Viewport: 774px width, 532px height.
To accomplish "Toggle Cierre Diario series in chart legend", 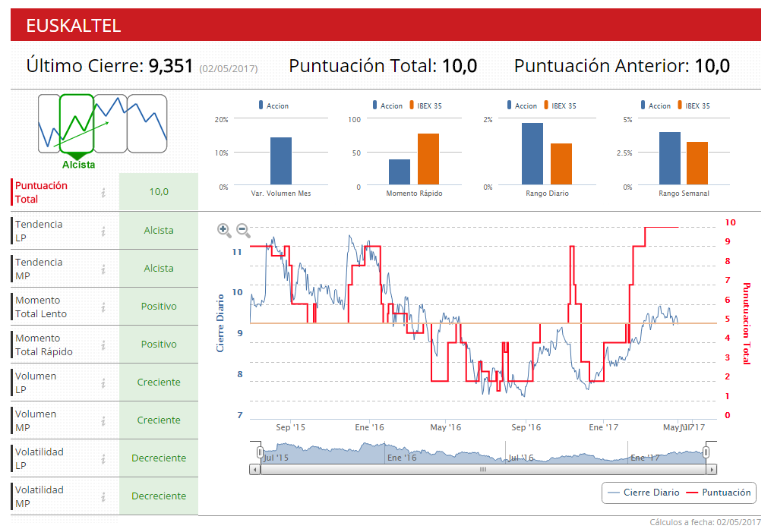I will click(x=644, y=493).
